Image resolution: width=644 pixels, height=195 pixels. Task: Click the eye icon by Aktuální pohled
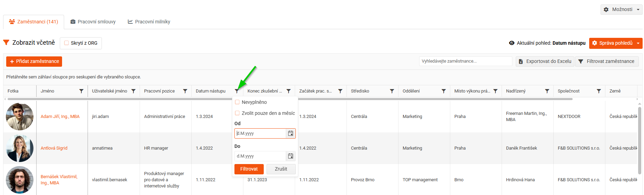tap(512, 43)
